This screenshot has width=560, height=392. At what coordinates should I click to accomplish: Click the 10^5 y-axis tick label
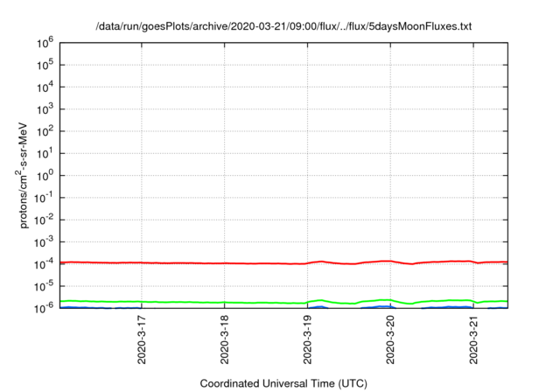point(45,65)
